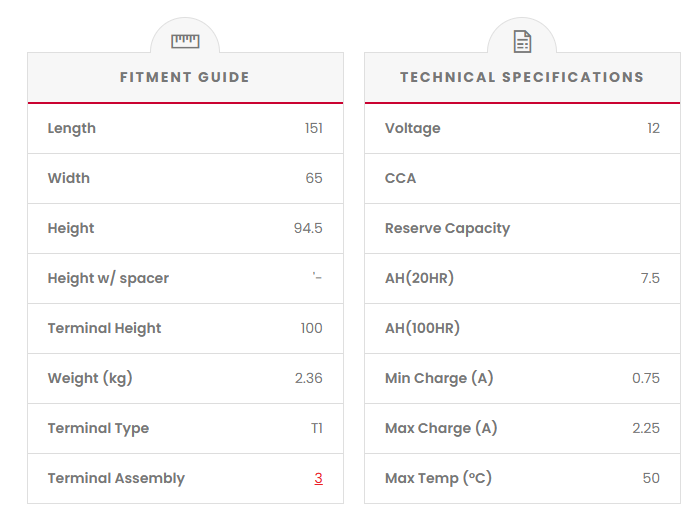The width and height of the screenshot is (691, 527).
Task: Click the Min Charge (A) value 0.75
Action: pyautogui.click(x=646, y=378)
